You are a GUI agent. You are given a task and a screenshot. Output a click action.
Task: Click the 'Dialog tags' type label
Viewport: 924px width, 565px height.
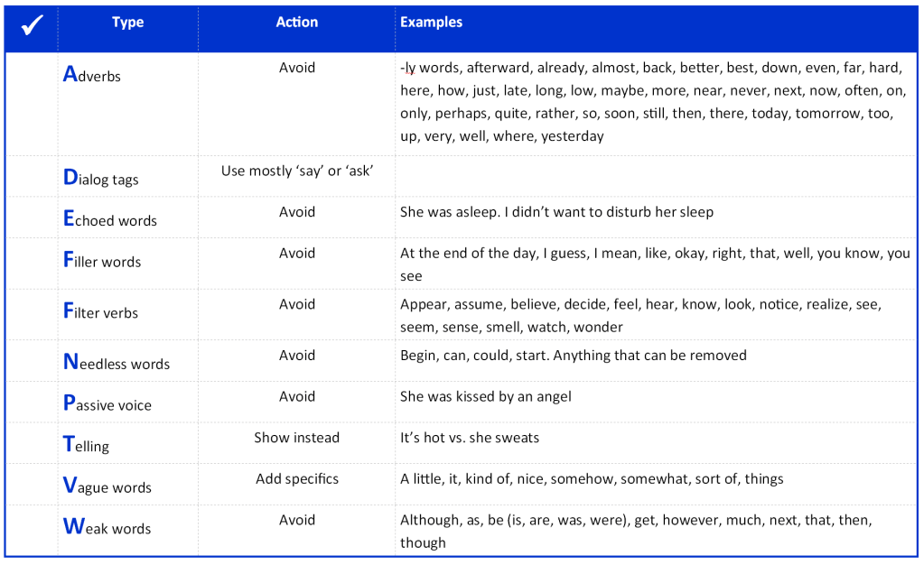[101, 179]
